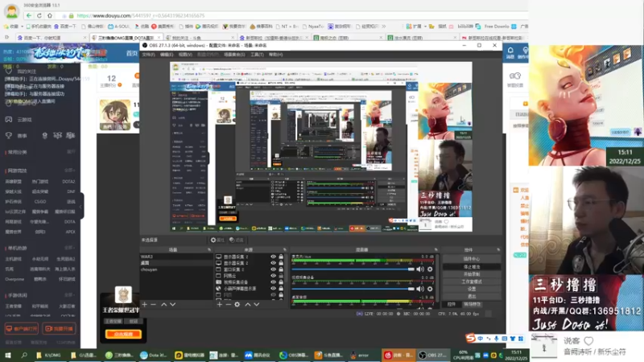
Task: Expand 全部 next to 网游竞技 category
Action: point(69,171)
